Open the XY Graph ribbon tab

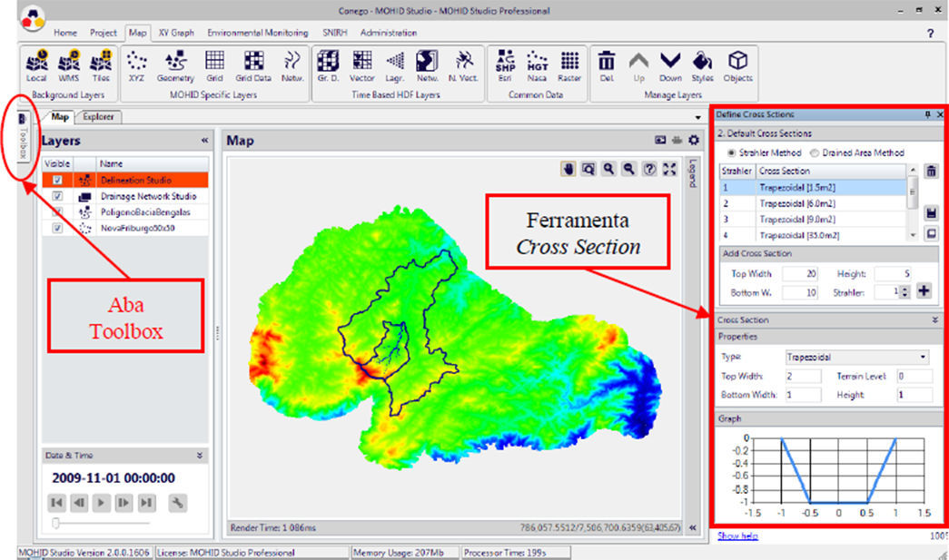(x=176, y=33)
